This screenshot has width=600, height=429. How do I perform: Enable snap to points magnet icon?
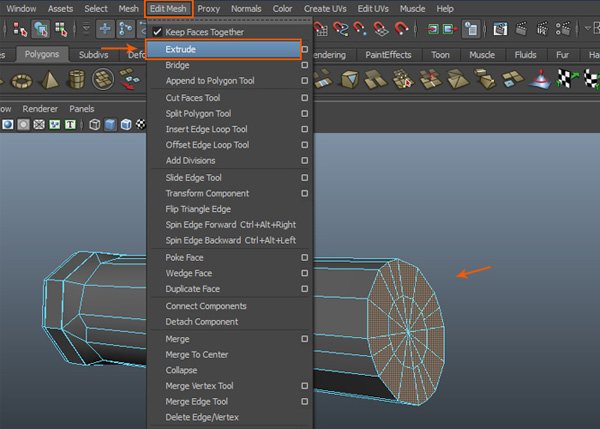pyautogui.click(x=360, y=29)
